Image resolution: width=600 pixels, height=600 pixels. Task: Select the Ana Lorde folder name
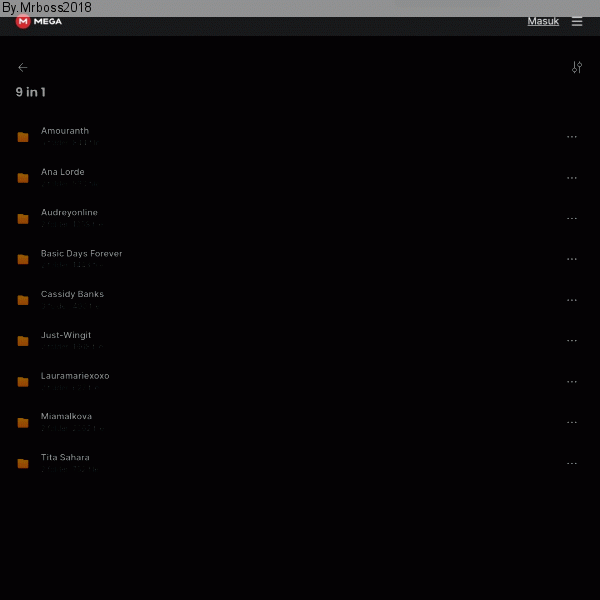point(62,172)
